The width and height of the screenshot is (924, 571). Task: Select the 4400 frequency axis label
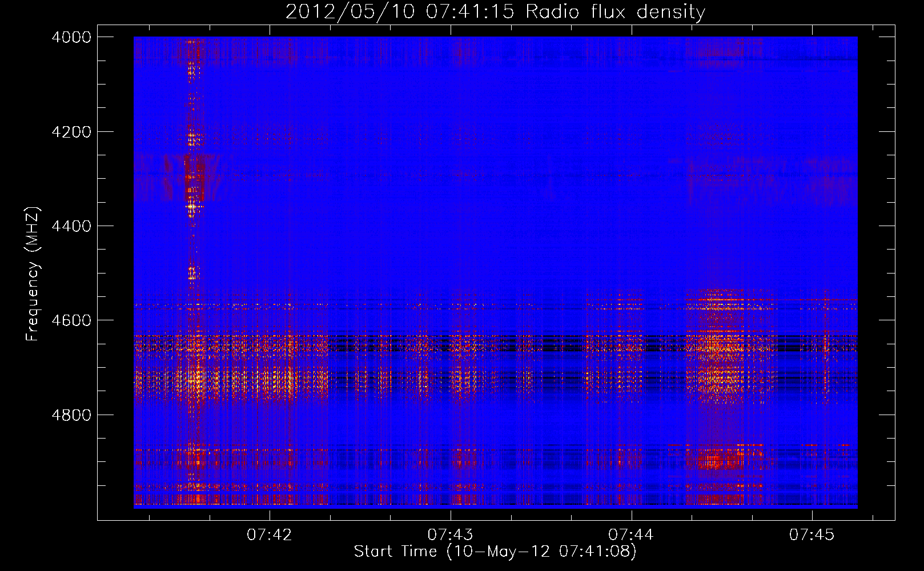tap(71, 226)
